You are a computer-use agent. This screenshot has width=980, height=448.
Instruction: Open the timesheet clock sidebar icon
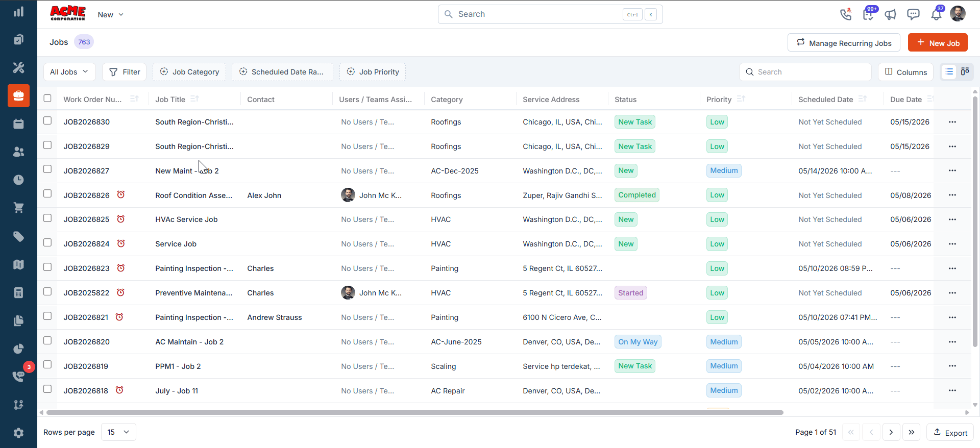(18, 180)
